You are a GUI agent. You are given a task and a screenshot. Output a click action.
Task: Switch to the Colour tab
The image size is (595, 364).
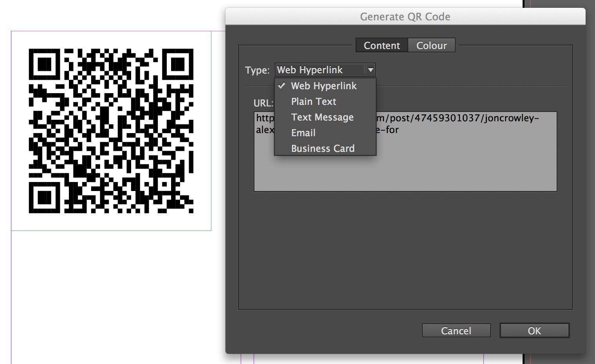pyautogui.click(x=431, y=45)
